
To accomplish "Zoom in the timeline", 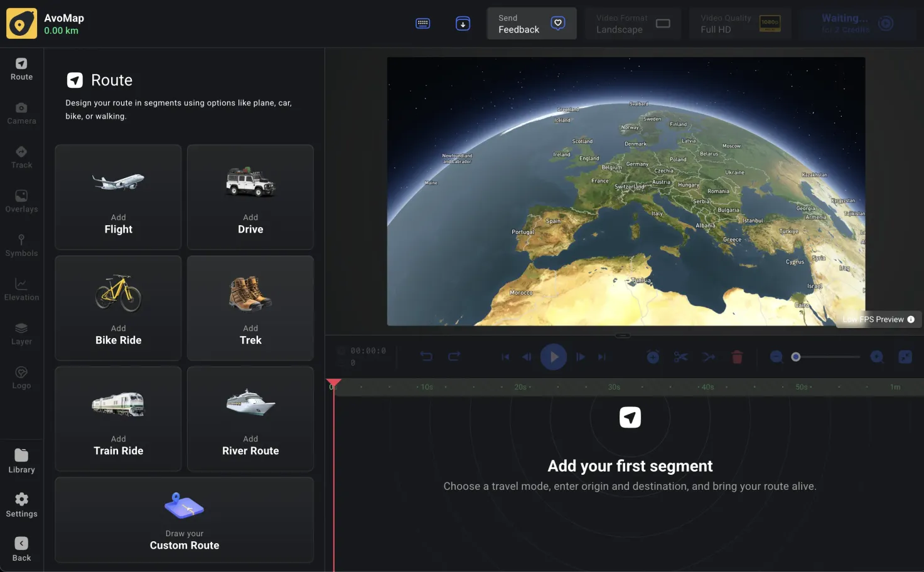I will point(877,357).
